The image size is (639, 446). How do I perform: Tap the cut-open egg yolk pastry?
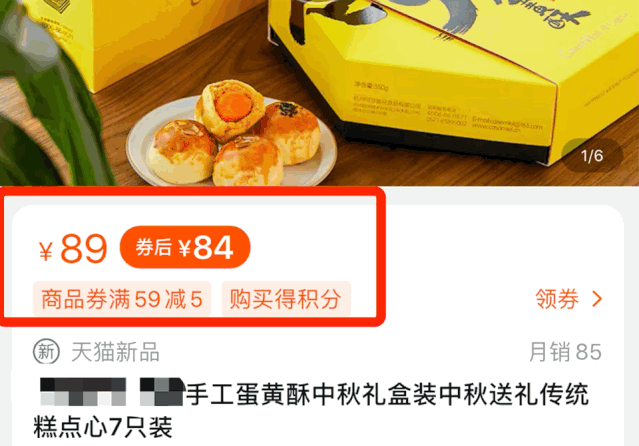[x=231, y=108]
